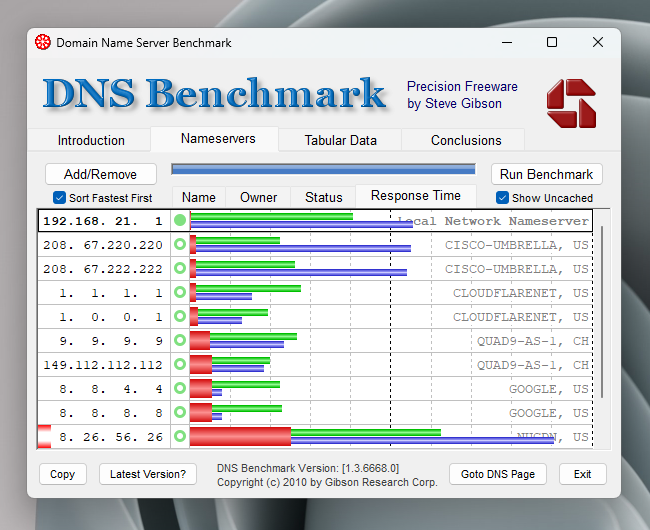The width and height of the screenshot is (650, 530).
Task: Click status circle for 208.67.220.220
Action: 180,244
